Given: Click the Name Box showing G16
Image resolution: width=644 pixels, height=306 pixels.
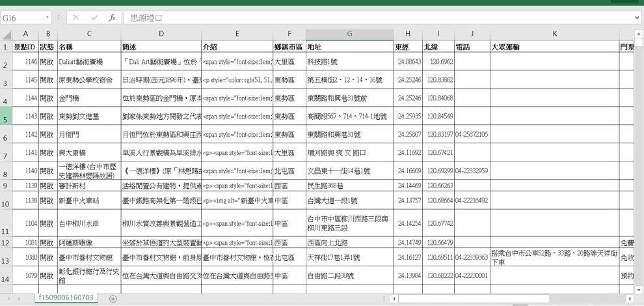Looking at the screenshot, I should [x=23, y=18].
